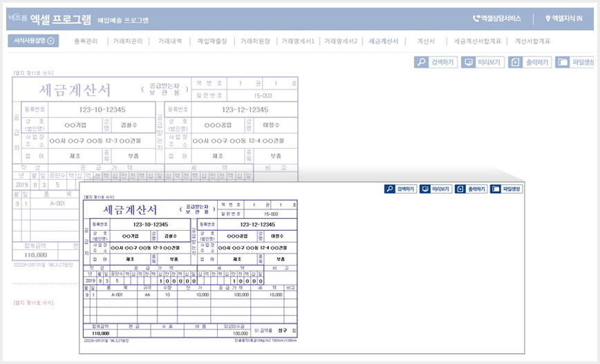Open the 매입매출장 tab
This screenshot has width=600, height=364.
tap(212, 41)
